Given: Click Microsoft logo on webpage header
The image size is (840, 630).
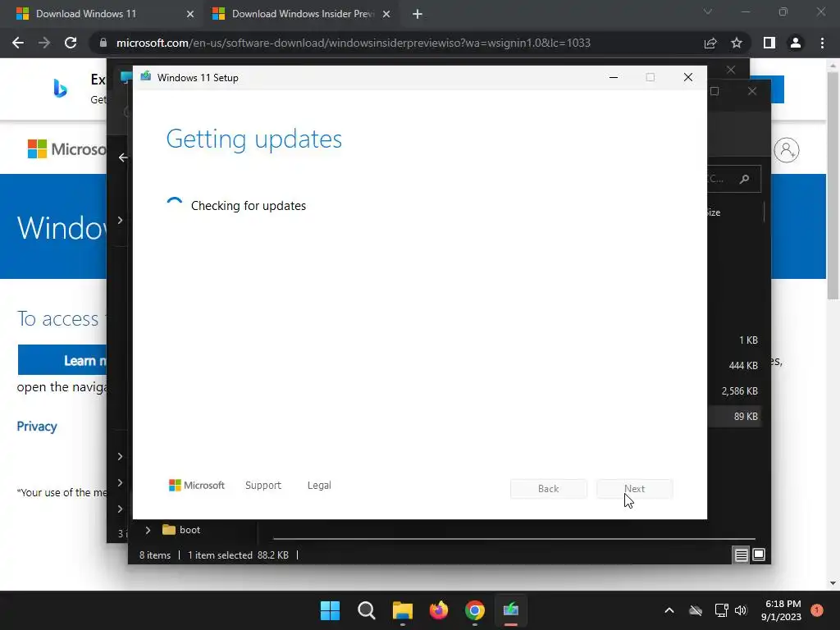Looking at the screenshot, I should [x=67, y=149].
